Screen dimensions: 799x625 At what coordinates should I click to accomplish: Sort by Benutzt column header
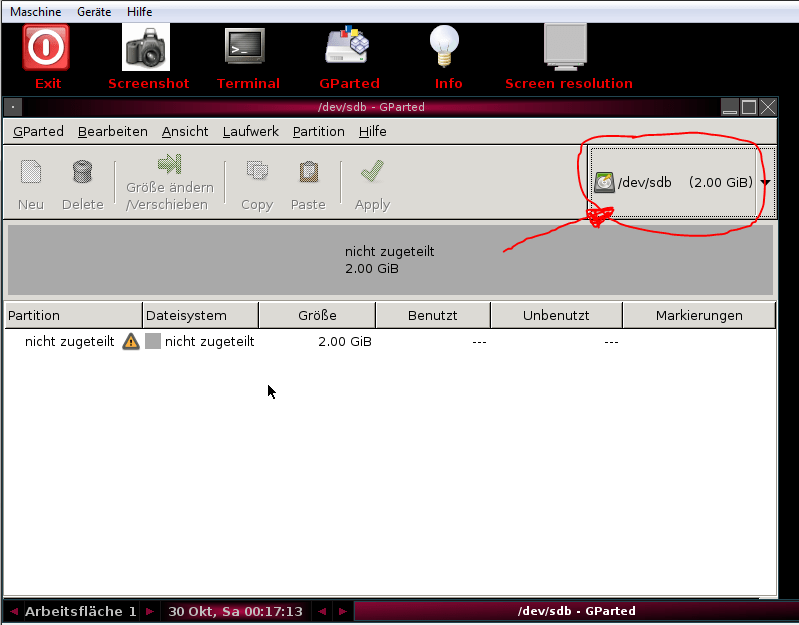433,315
